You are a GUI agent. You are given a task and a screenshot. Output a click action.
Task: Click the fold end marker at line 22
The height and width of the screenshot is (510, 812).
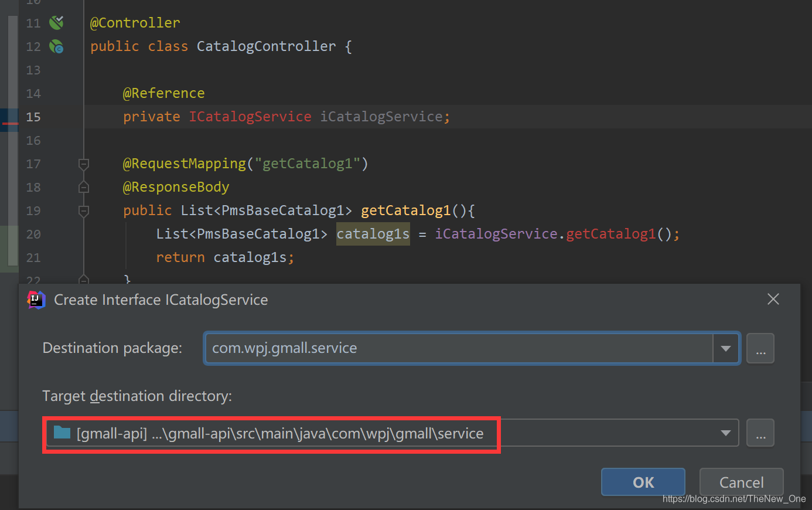(x=84, y=279)
